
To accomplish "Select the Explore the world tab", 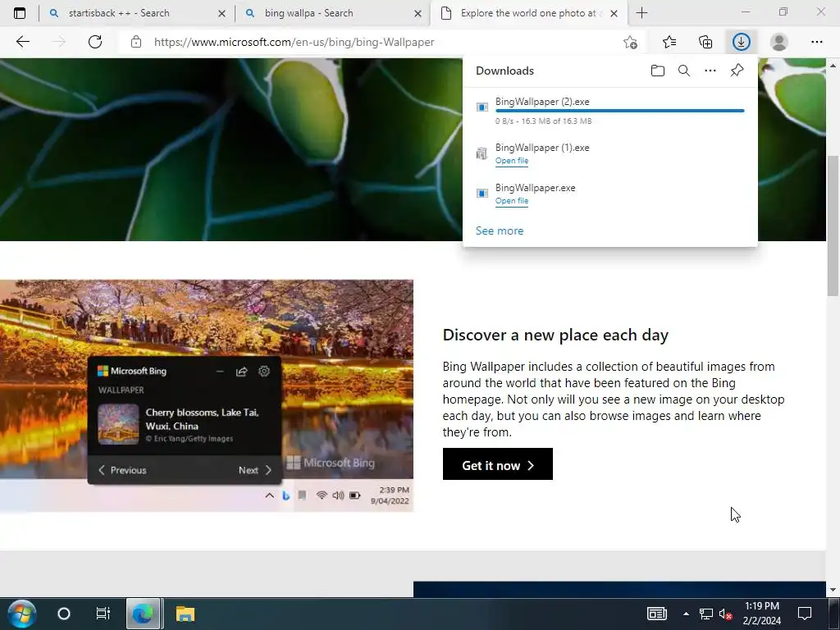I will tap(528, 13).
